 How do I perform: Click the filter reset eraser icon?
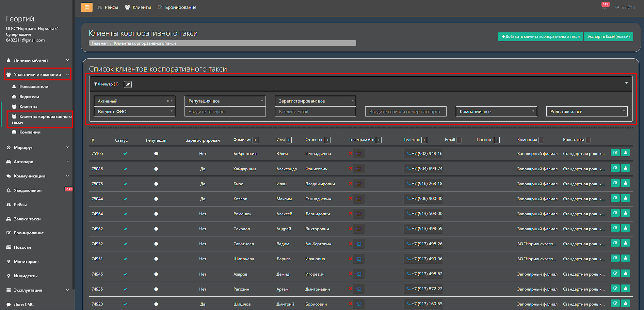pos(128,84)
